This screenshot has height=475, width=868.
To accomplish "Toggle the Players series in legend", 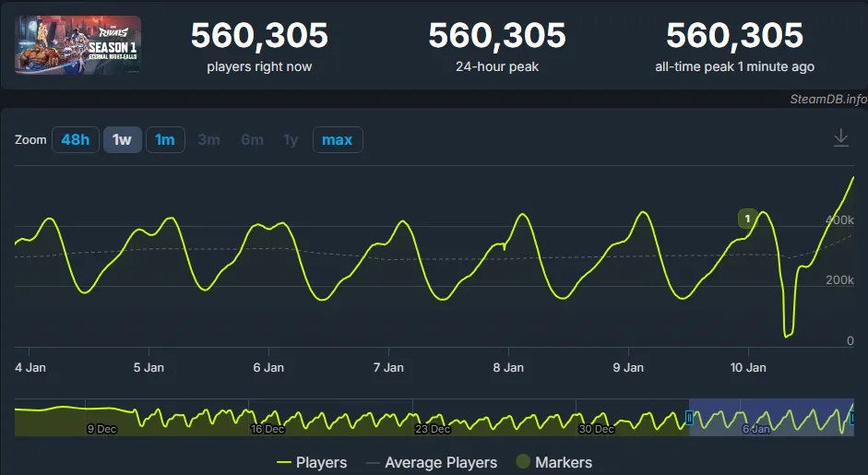I will pyautogui.click(x=312, y=462).
